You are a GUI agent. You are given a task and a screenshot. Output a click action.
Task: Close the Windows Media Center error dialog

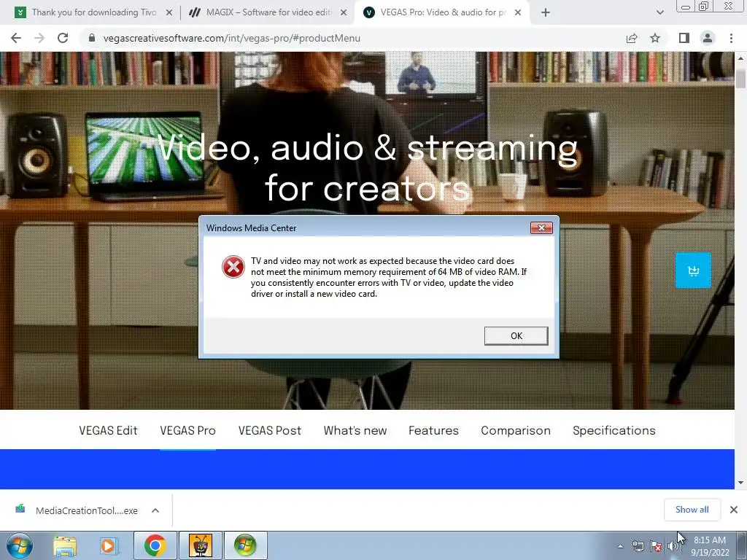pos(541,228)
